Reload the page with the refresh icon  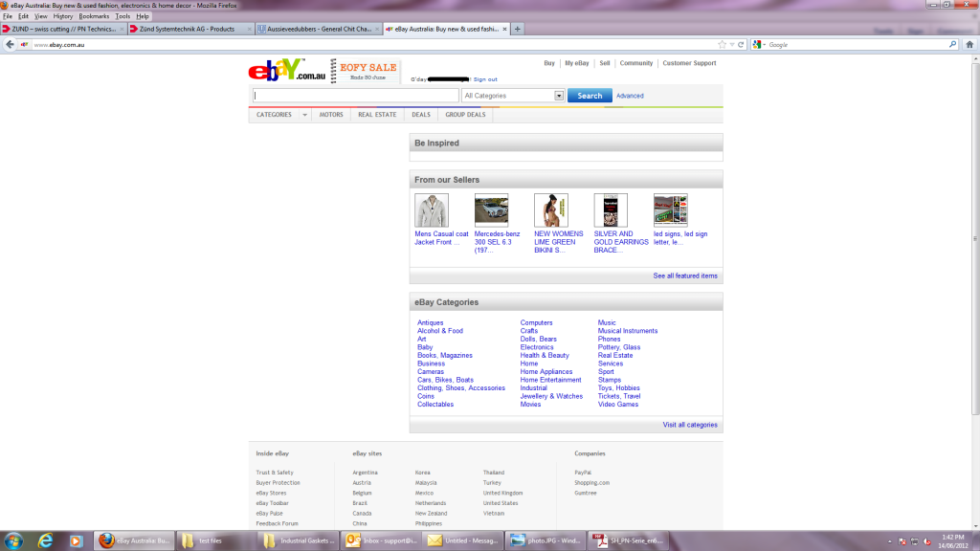pyautogui.click(x=741, y=44)
